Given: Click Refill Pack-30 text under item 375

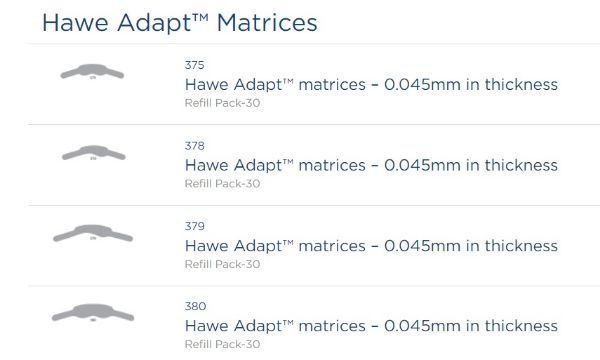Looking at the screenshot, I should tap(222, 103).
